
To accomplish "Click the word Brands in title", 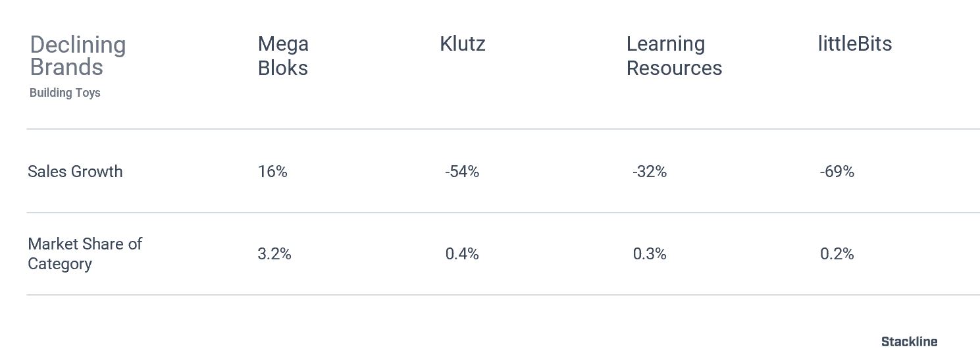I will pos(66,68).
